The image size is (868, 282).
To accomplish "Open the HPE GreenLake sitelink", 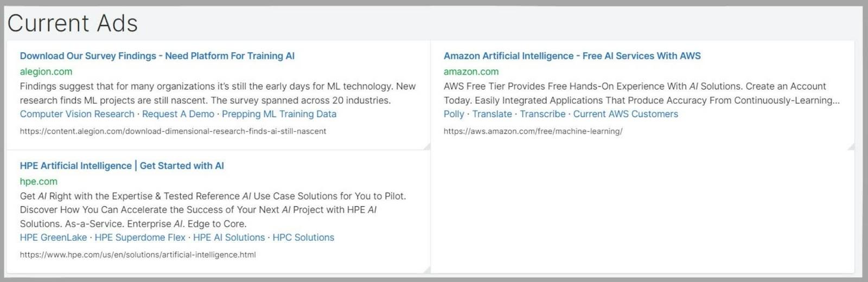I will click(53, 238).
